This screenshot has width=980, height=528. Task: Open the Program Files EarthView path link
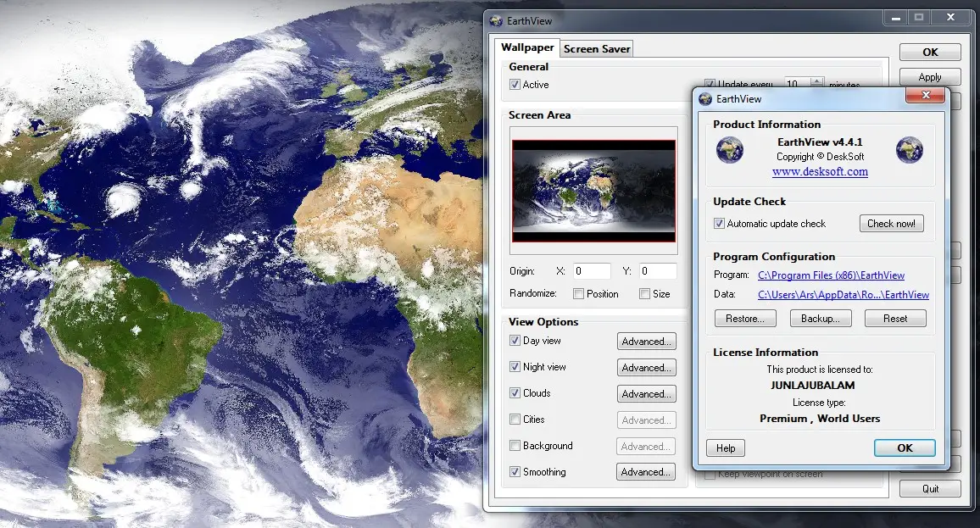[832, 275]
